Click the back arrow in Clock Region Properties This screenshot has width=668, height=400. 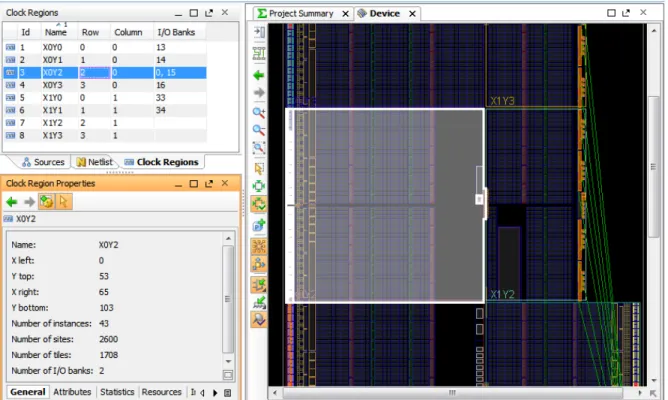pos(12,202)
